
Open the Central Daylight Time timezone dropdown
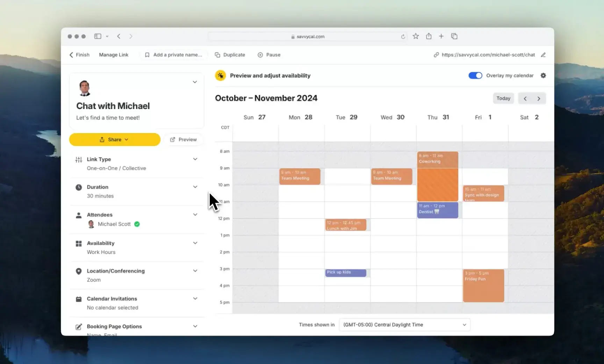coord(404,325)
